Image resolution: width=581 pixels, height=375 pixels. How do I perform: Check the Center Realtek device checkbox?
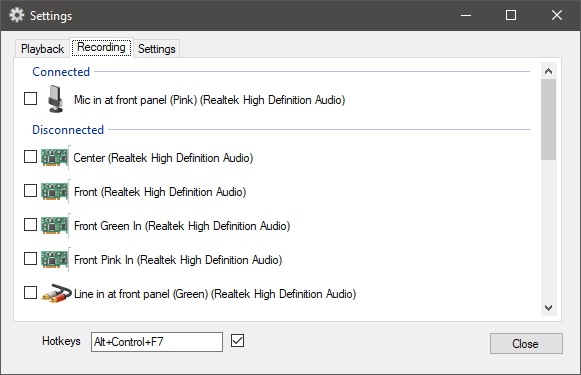pyautogui.click(x=30, y=157)
